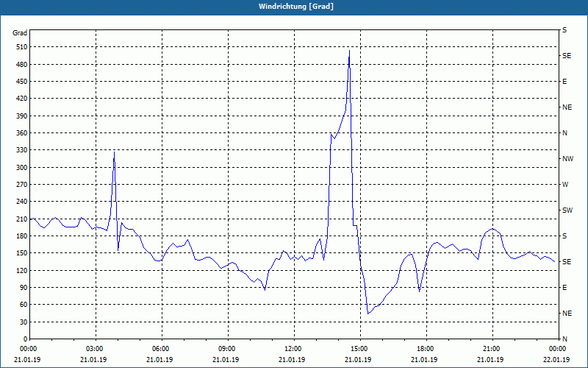Select the y-axis value 120

pyautogui.click(x=22, y=270)
